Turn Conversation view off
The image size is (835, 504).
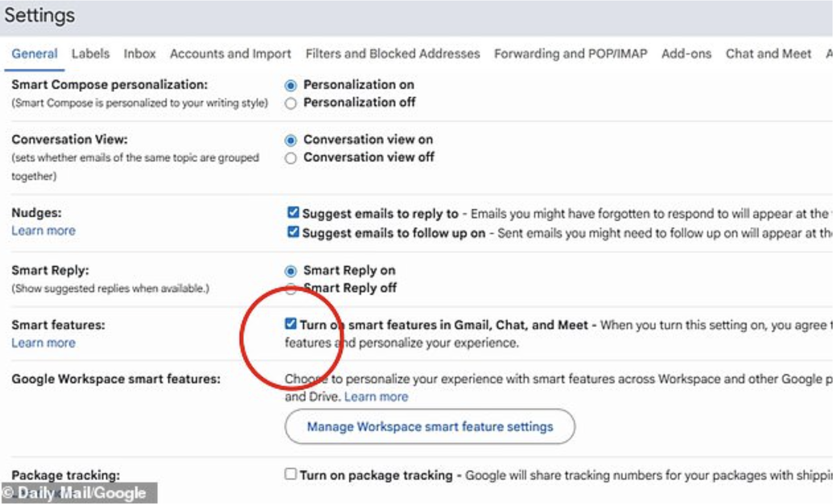tap(291, 158)
